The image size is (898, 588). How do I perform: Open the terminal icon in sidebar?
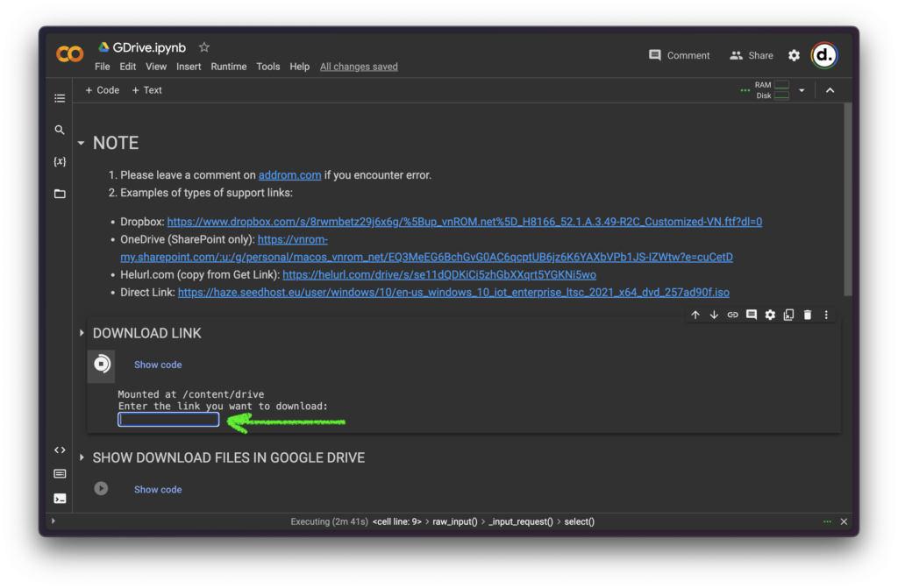click(x=60, y=499)
